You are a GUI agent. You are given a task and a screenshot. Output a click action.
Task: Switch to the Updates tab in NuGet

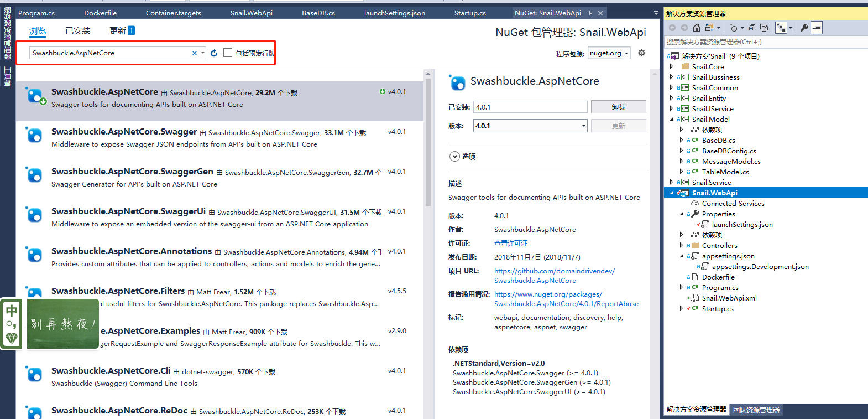(x=122, y=31)
